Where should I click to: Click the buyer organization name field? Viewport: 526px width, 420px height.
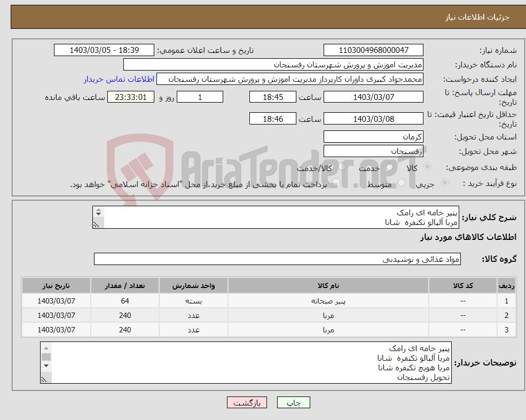point(273,65)
